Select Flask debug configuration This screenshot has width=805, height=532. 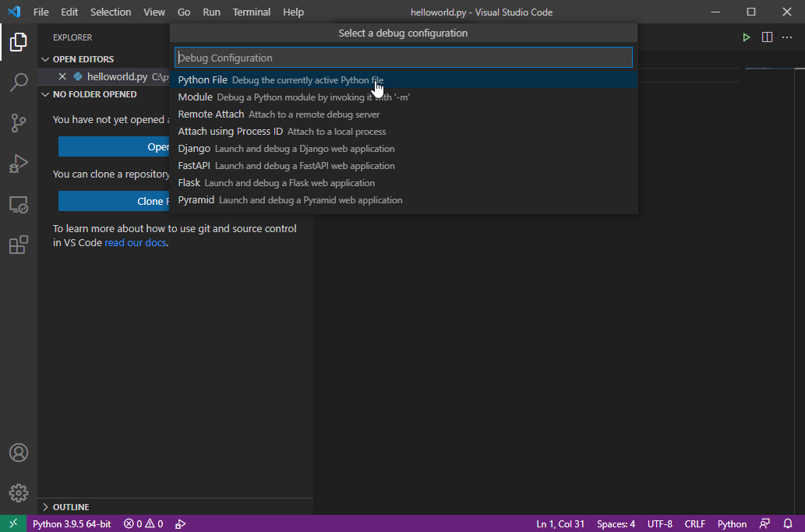click(404, 183)
